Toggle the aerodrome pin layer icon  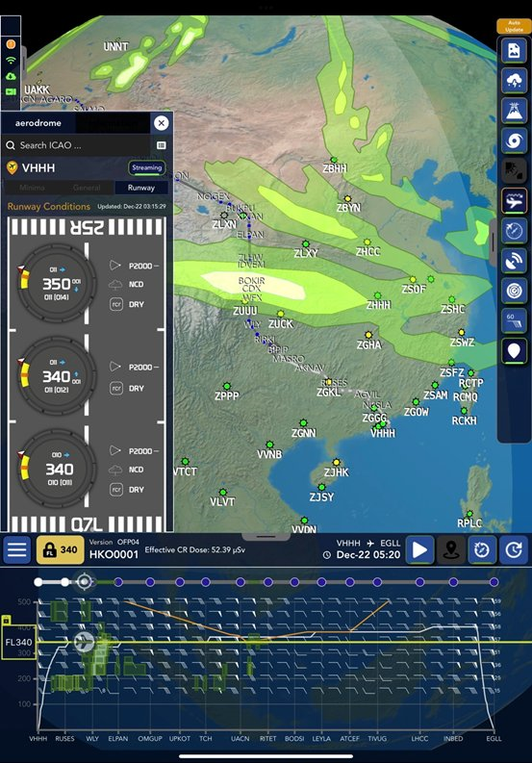pos(514,351)
